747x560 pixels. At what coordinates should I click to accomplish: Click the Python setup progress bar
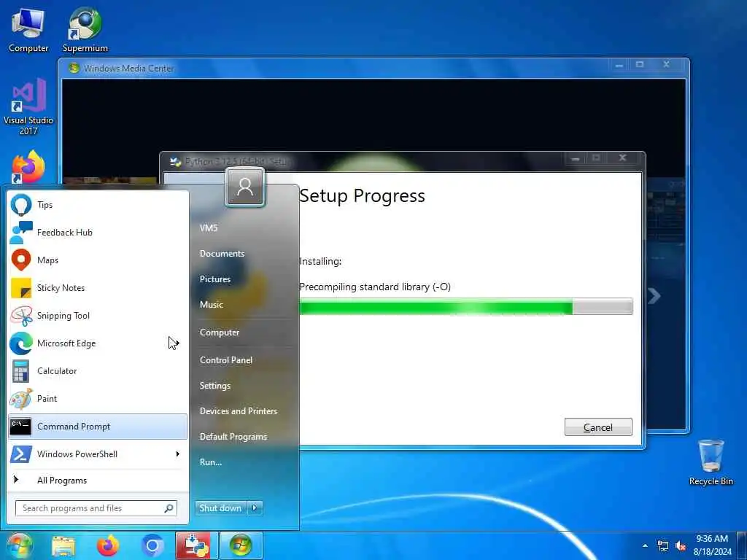tap(466, 307)
